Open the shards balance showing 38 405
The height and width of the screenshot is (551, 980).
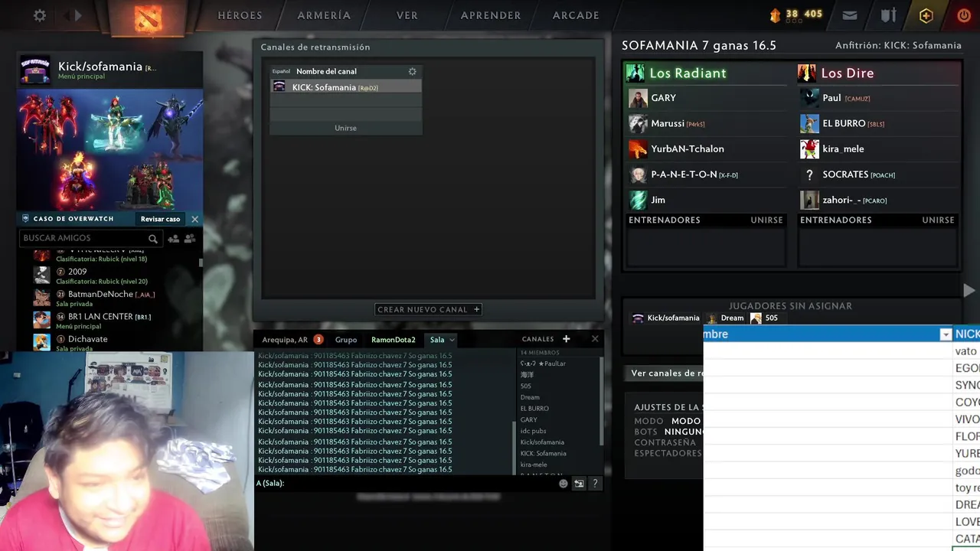[x=796, y=15]
